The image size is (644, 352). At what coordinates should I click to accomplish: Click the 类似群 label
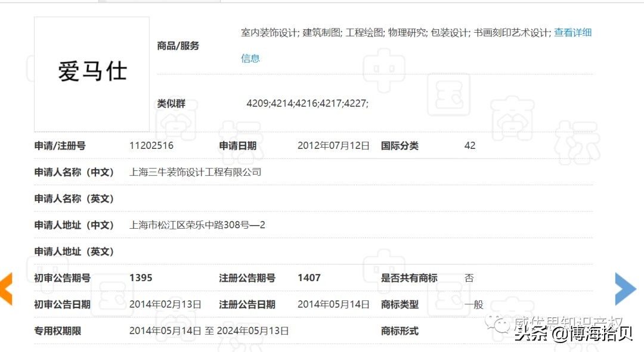pos(171,104)
